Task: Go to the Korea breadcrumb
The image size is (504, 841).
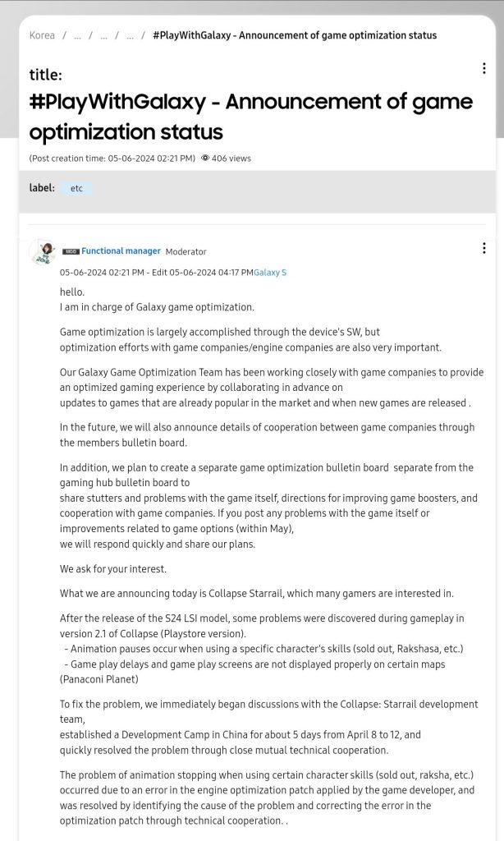Action: (x=42, y=35)
